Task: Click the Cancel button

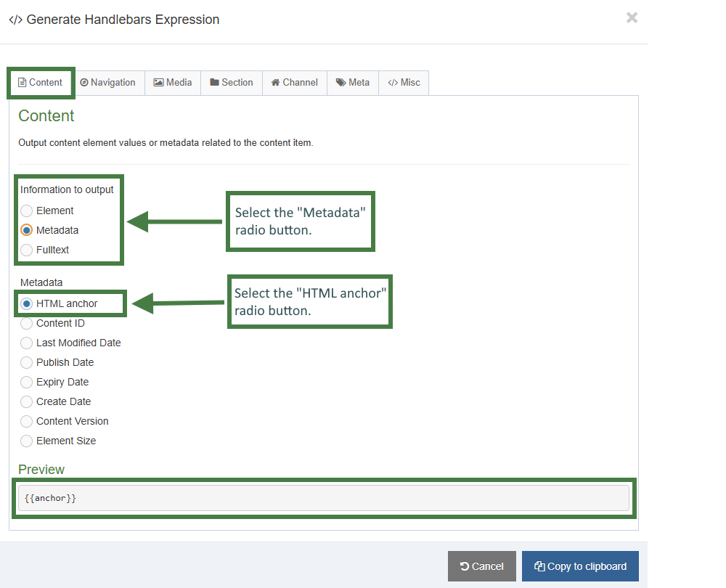Action: point(481,565)
